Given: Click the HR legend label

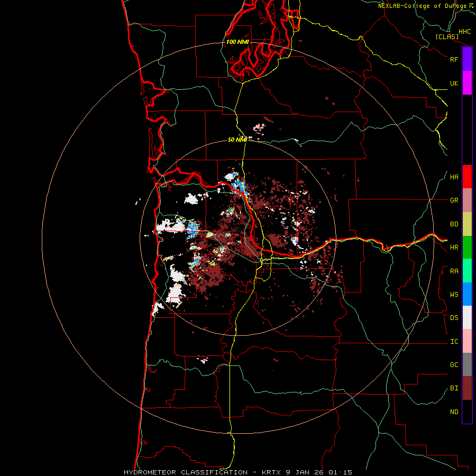Looking at the screenshot, I should pyautogui.click(x=454, y=248).
